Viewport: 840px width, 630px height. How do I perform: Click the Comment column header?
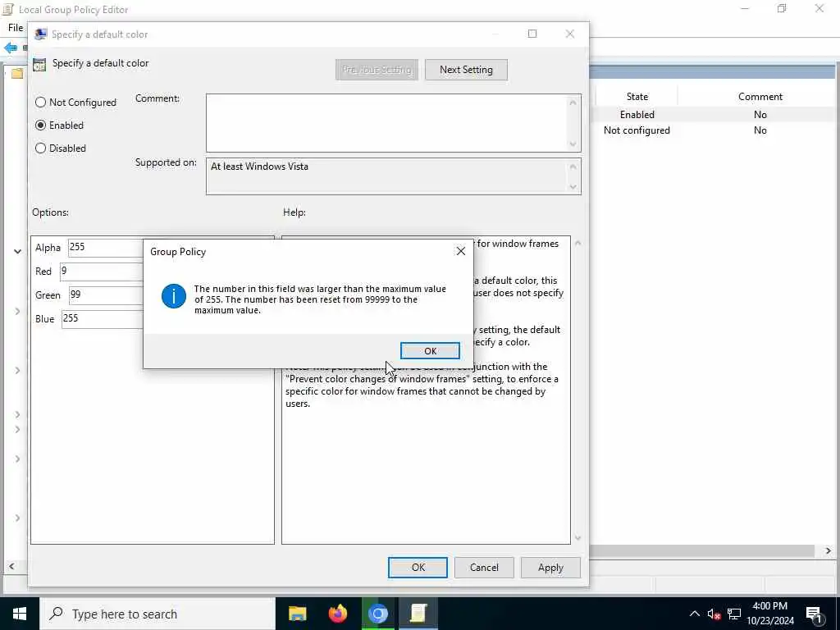[x=760, y=97]
